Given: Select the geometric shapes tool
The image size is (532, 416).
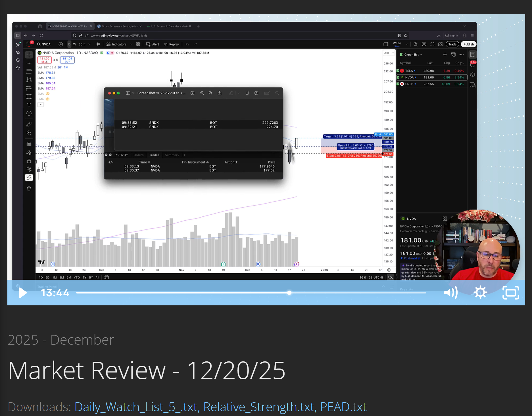Looking at the screenshot, I should click(29, 96).
